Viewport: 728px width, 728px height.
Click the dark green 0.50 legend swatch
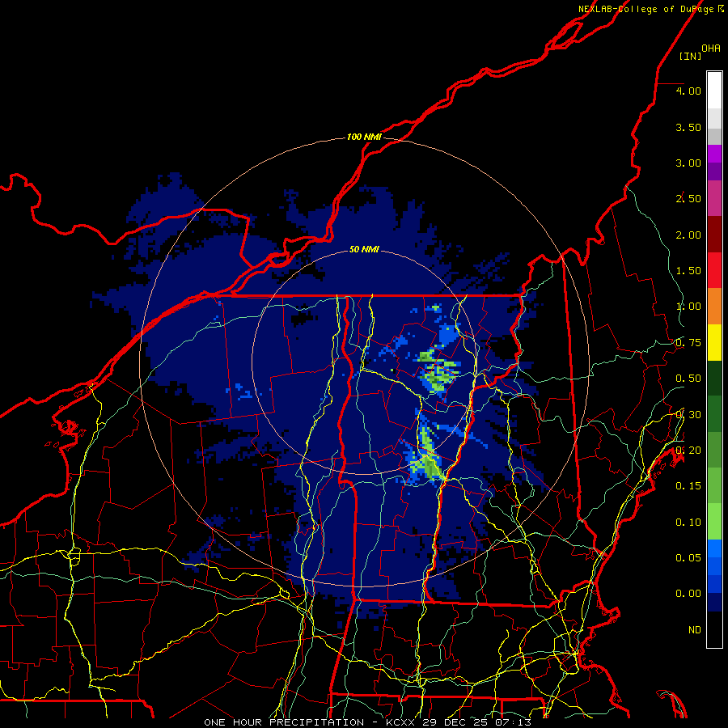(714, 378)
